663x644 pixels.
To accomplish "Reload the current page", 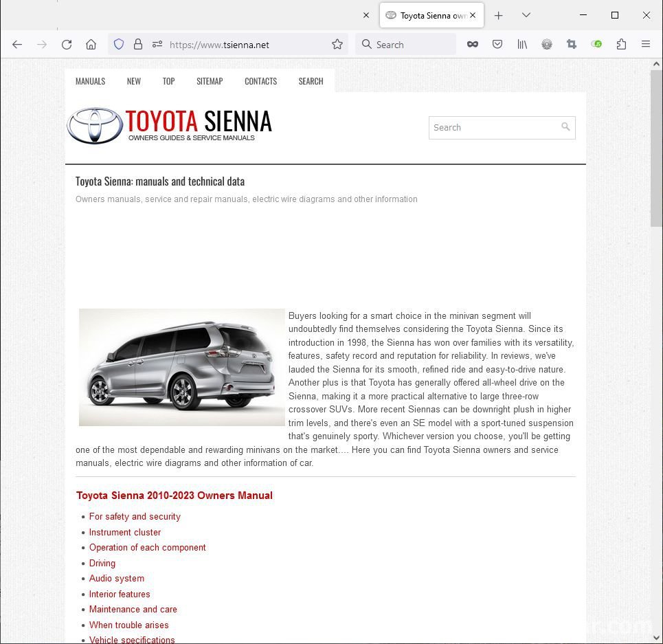I will [67, 45].
